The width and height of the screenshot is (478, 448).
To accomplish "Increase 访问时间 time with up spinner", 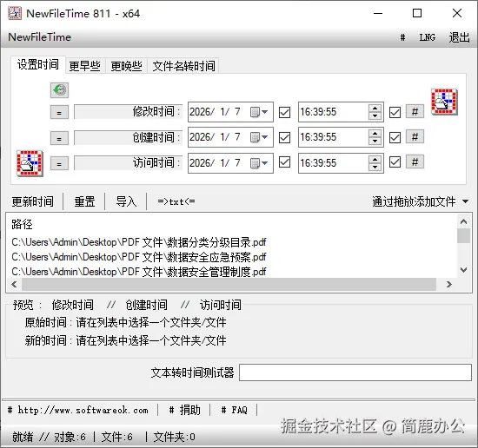I will coord(375,159).
